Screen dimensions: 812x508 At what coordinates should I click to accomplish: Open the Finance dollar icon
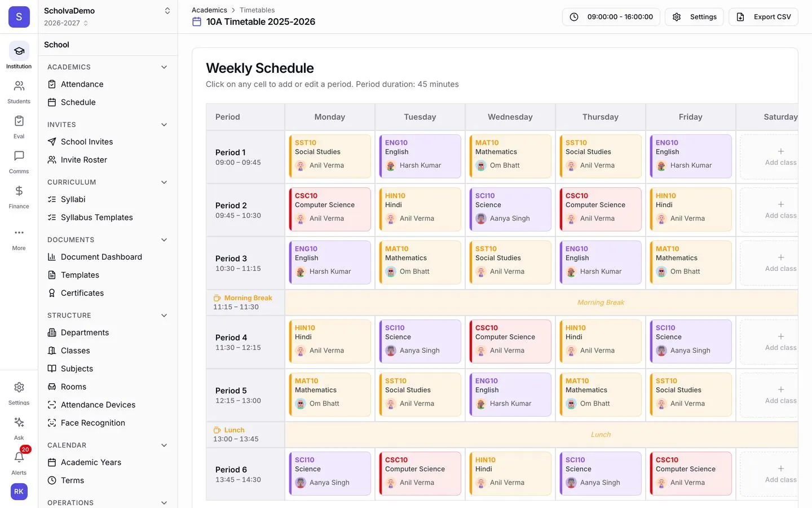19,191
